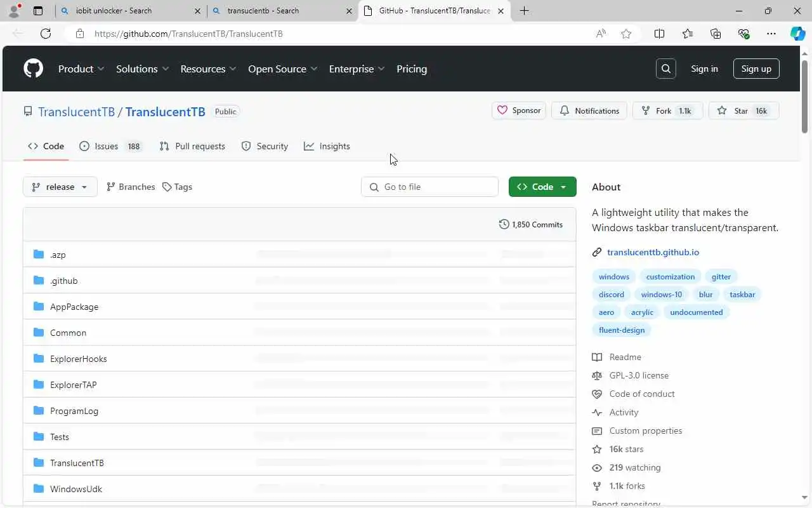This screenshot has width=812, height=508.
Task: Open the release branch selector dropdown
Action: (x=60, y=187)
